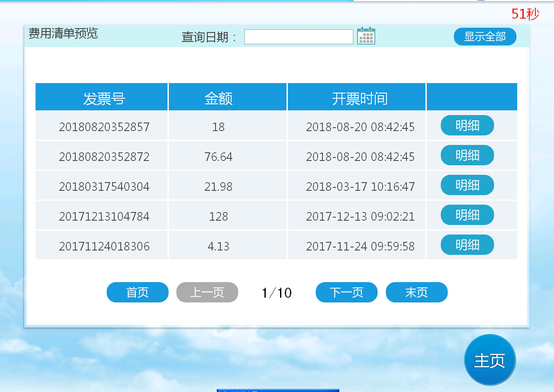Click the 金额 column header
This screenshot has width=554, height=392.
point(219,99)
